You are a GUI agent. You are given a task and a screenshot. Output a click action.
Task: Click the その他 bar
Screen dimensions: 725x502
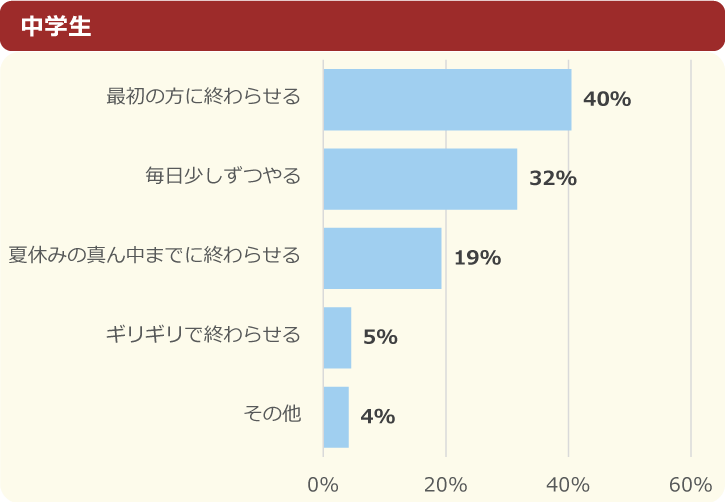coord(336,416)
